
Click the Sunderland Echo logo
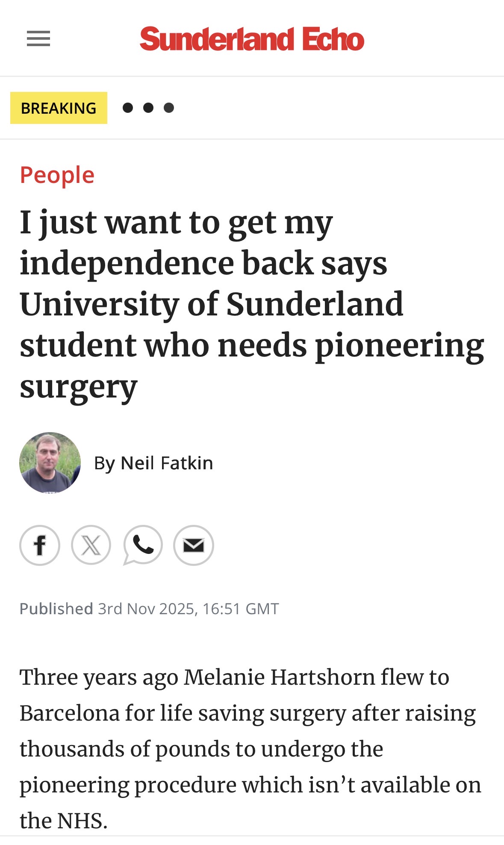click(x=252, y=39)
